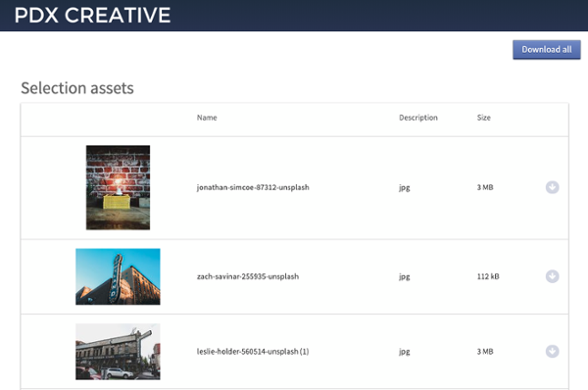This screenshot has height=390, width=588.
Task: Click the 3 MB size of jonathan-simcoe row
Action: (x=485, y=187)
